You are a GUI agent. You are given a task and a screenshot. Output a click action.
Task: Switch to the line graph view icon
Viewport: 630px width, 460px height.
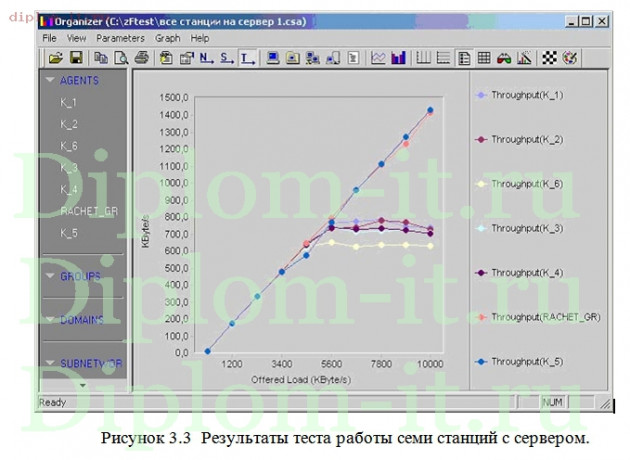378,58
